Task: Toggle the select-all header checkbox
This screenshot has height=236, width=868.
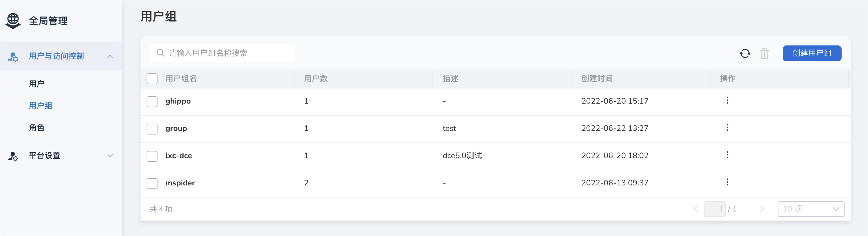Action: click(152, 79)
